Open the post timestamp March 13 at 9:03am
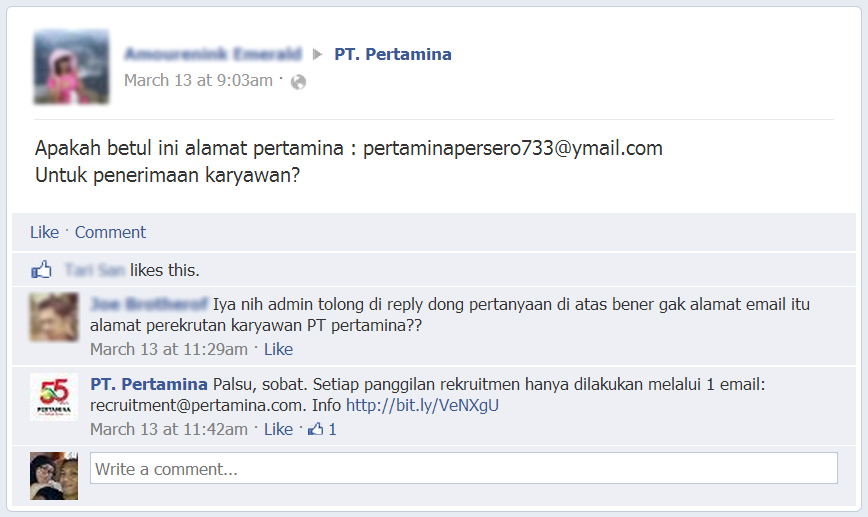 [x=198, y=80]
